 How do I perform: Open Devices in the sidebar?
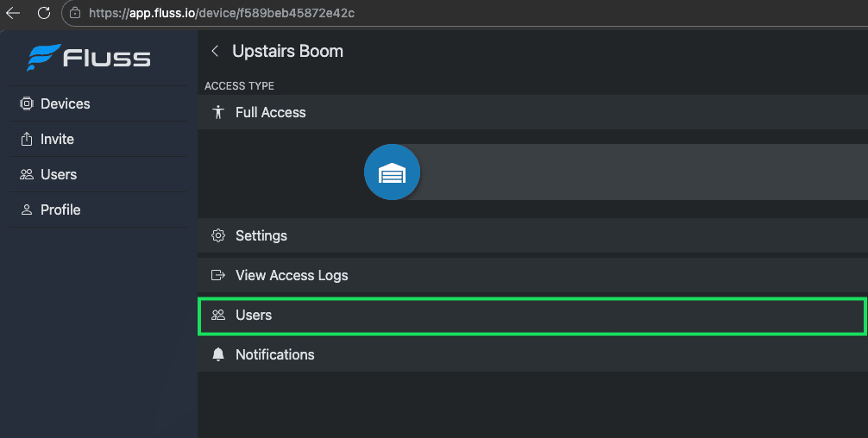point(65,103)
